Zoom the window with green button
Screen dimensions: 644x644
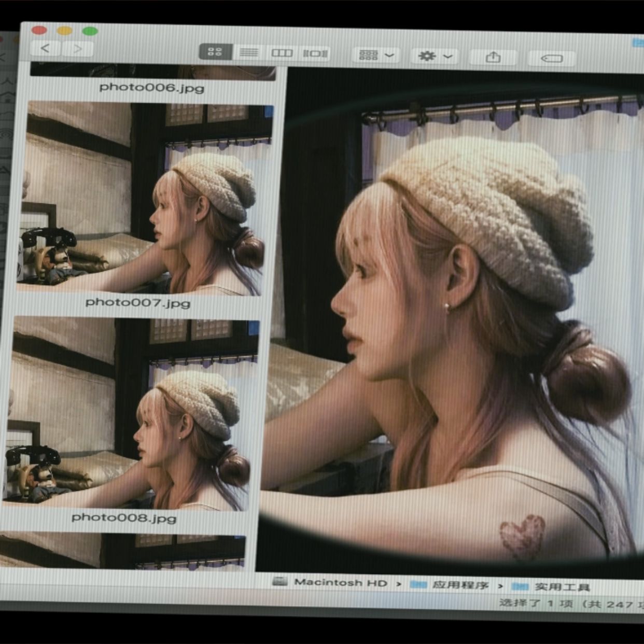point(90,31)
